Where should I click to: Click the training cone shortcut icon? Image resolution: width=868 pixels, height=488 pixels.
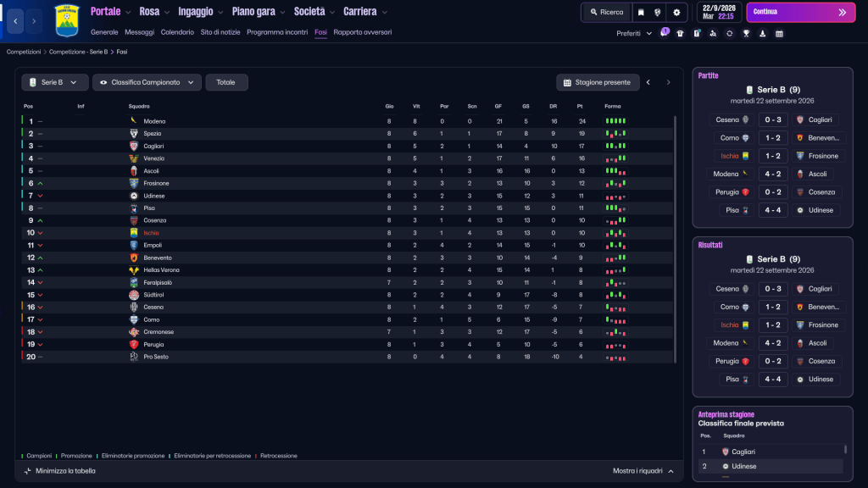coord(762,33)
